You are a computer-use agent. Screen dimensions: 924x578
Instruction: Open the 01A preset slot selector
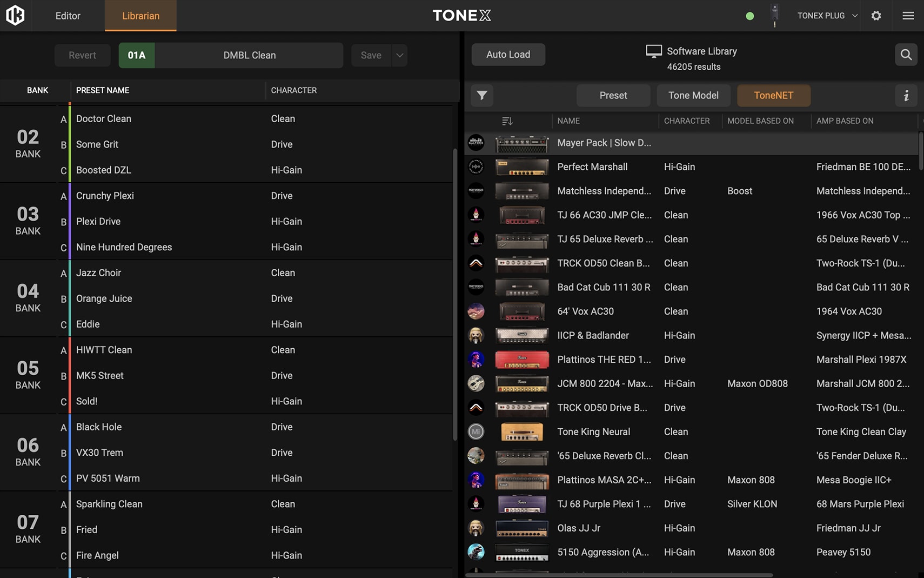click(x=137, y=55)
